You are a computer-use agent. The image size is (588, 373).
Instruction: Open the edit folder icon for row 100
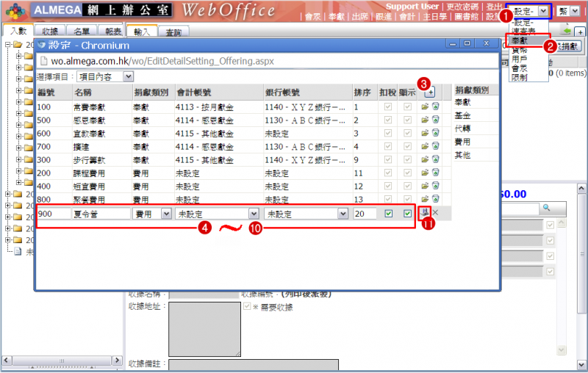(x=425, y=106)
